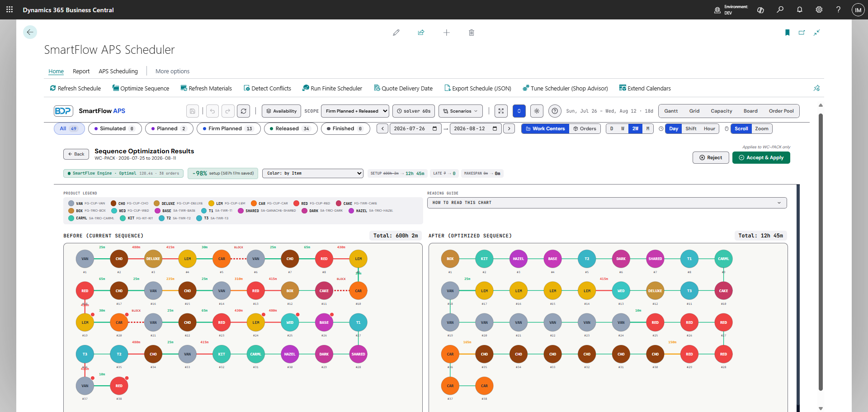Toggle the Released 34 filter
The height and width of the screenshot is (412, 868).
290,128
